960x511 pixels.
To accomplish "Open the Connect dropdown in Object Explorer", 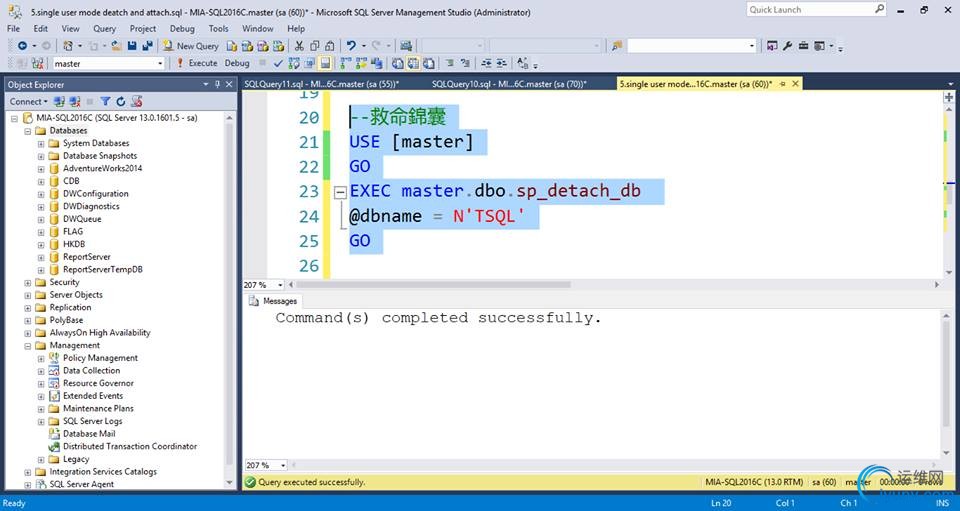I will [28, 102].
